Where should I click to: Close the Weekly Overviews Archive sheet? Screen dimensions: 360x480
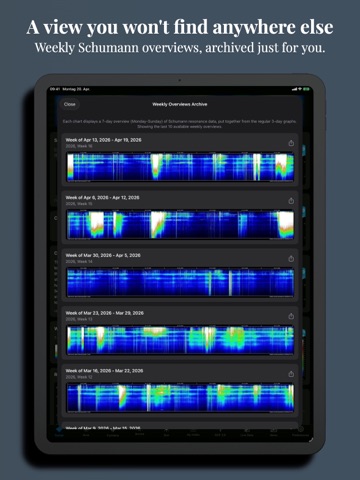coord(70,104)
